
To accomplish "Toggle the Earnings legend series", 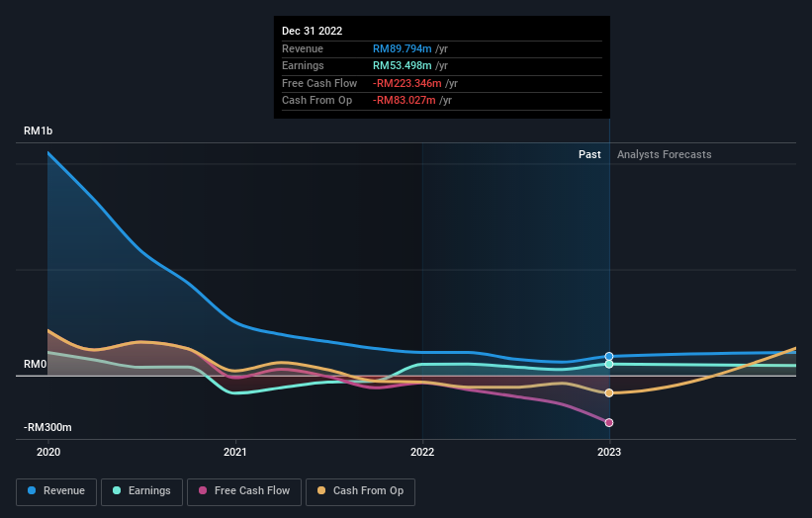I will point(141,491).
